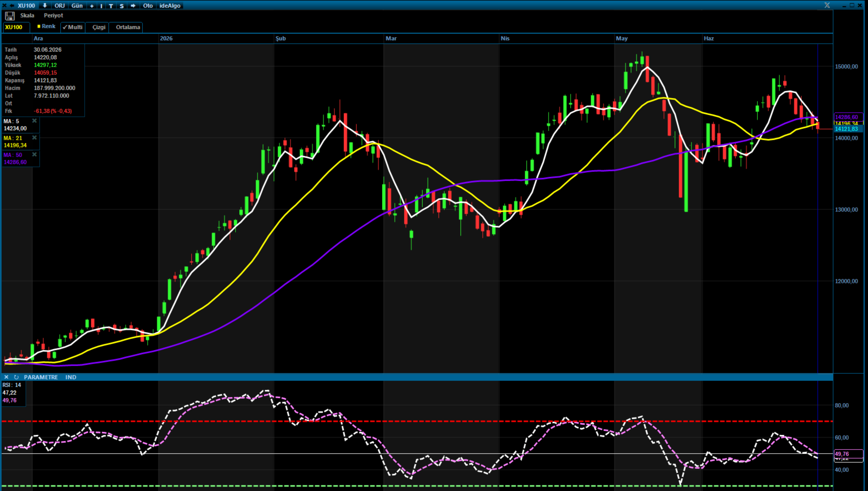The image size is (868, 491).
Task: Click the Kapanış value 14121,83
Action: (x=45, y=80)
